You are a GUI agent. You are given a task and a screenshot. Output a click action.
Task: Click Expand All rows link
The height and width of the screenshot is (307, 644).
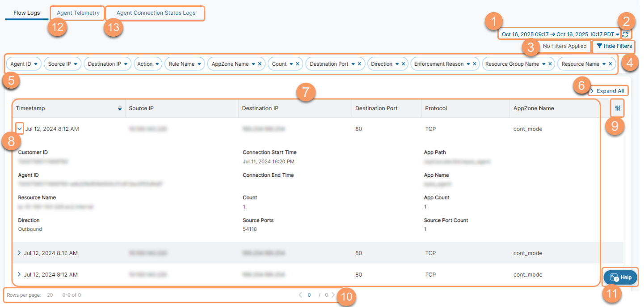(610, 91)
